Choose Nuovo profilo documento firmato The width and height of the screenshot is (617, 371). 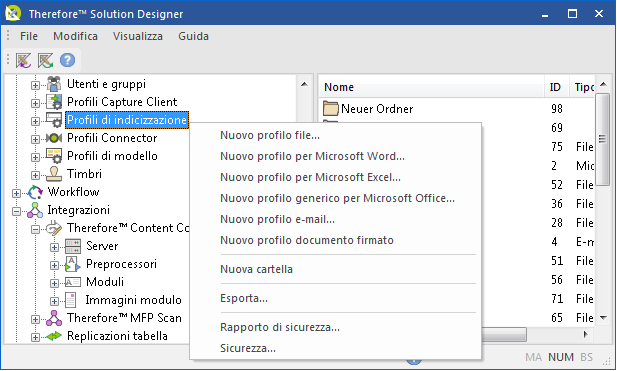pyautogui.click(x=335, y=240)
